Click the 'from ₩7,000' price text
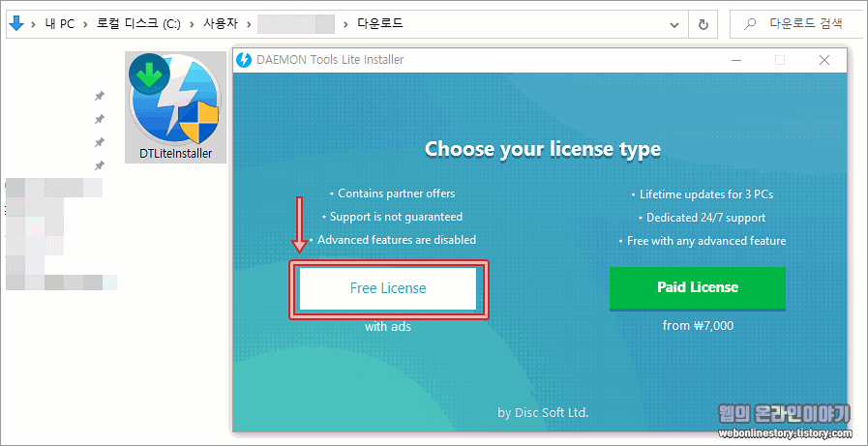This screenshot has height=446, width=868. [698, 325]
